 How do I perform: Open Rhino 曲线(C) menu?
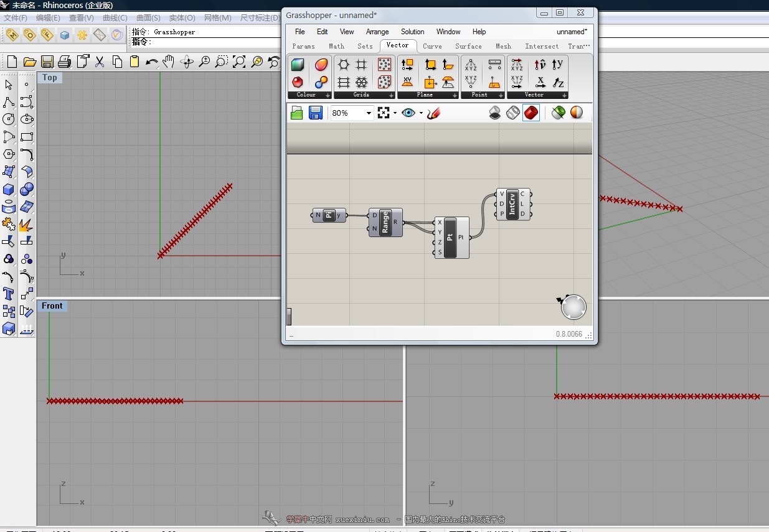click(x=115, y=18)
